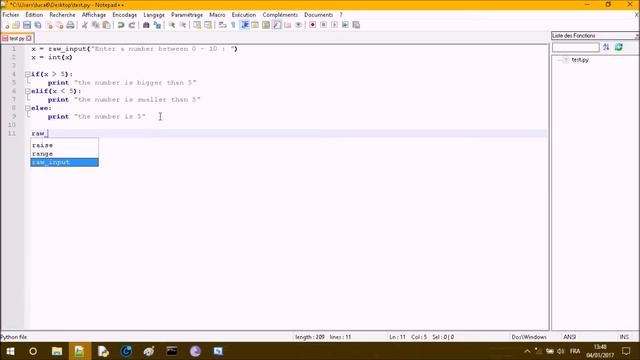Click the Copy toolbar icon

click(x=96, y=25)
